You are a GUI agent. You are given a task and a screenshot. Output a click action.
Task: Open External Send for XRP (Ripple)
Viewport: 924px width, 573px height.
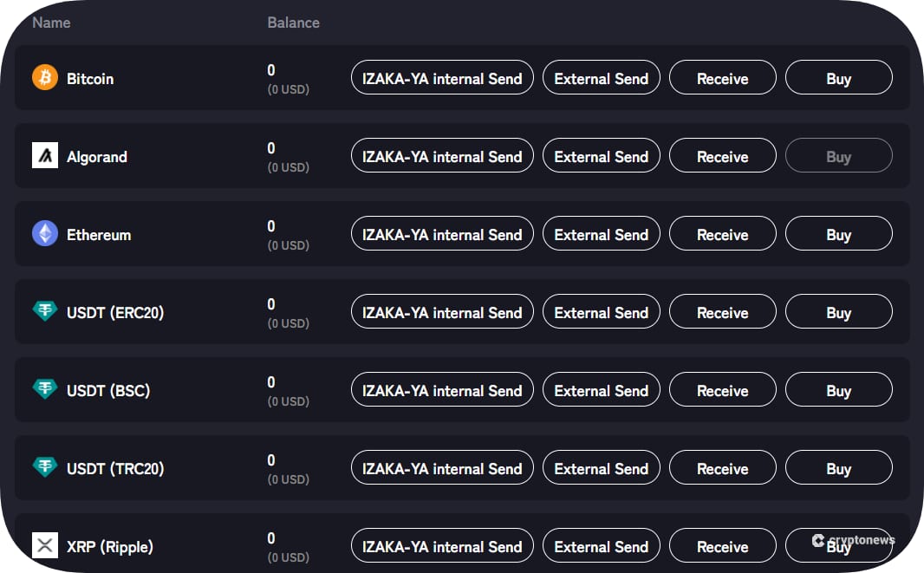tap(601, 545)
